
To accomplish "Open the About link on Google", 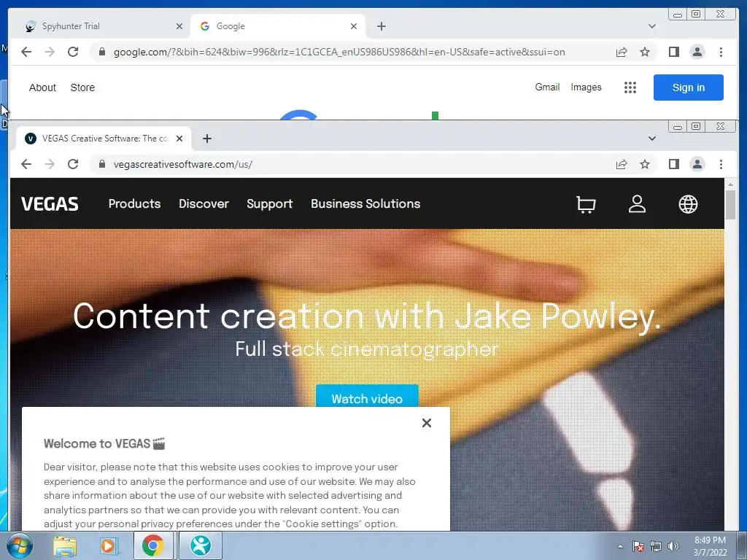I will 42,87.
